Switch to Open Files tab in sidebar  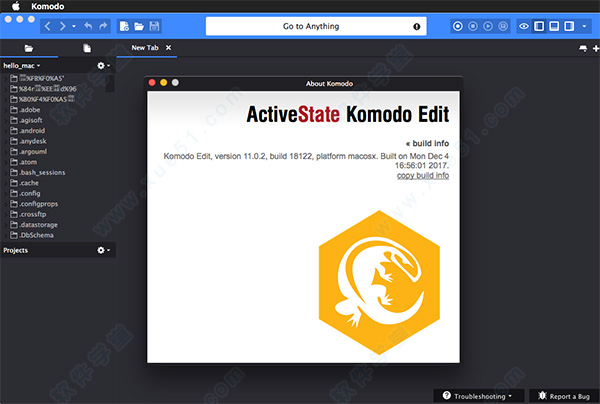(87, 48)
